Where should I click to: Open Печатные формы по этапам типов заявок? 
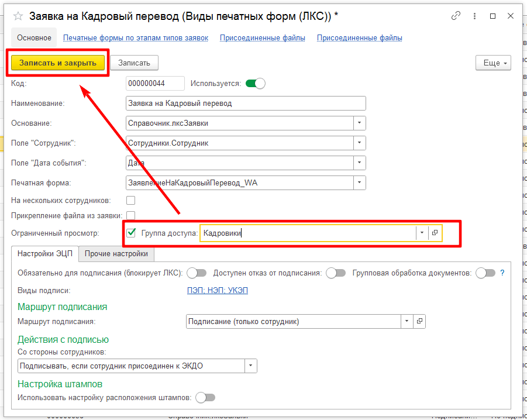click(x=135, y=38)
